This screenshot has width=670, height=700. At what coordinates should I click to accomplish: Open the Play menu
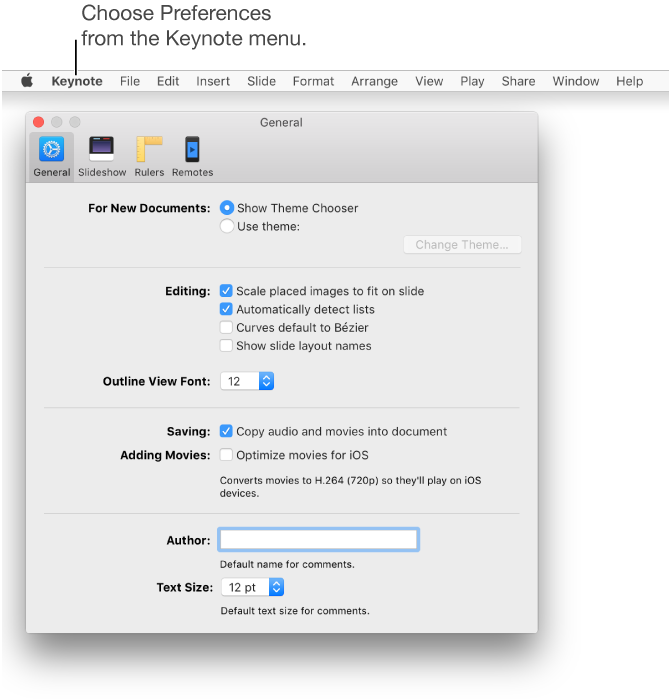pyautogui.click(x=472, y=81)
